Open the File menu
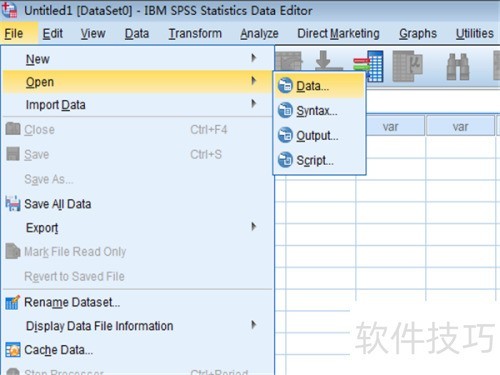 (14, 33)
